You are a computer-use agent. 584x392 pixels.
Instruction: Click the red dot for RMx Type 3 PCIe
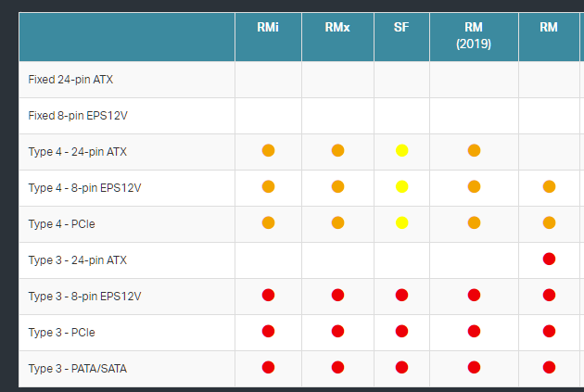click(337, 332)
